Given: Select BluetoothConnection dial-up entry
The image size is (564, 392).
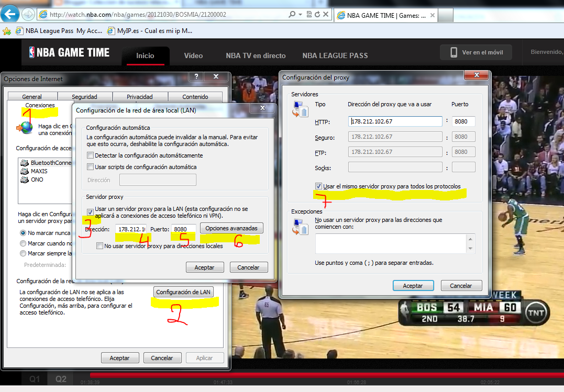Looking at the screenshot, I should [x=47, y=163].
